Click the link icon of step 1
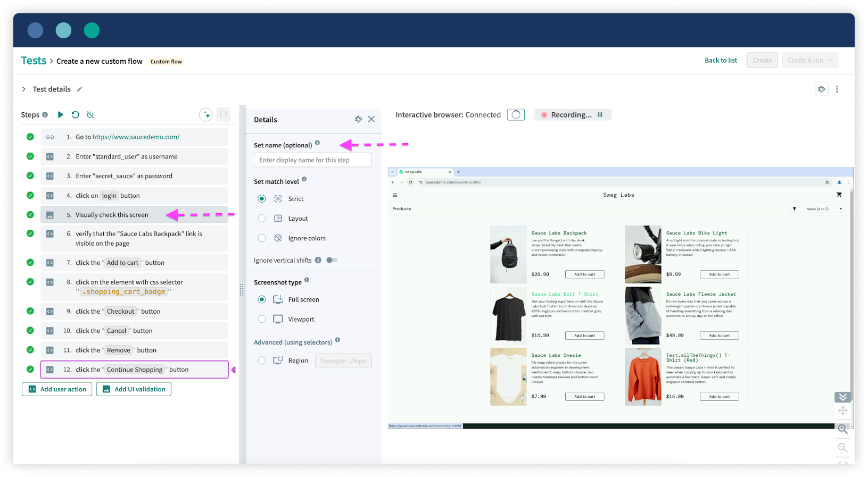The image size is (868, 477). tap(50, 137)
